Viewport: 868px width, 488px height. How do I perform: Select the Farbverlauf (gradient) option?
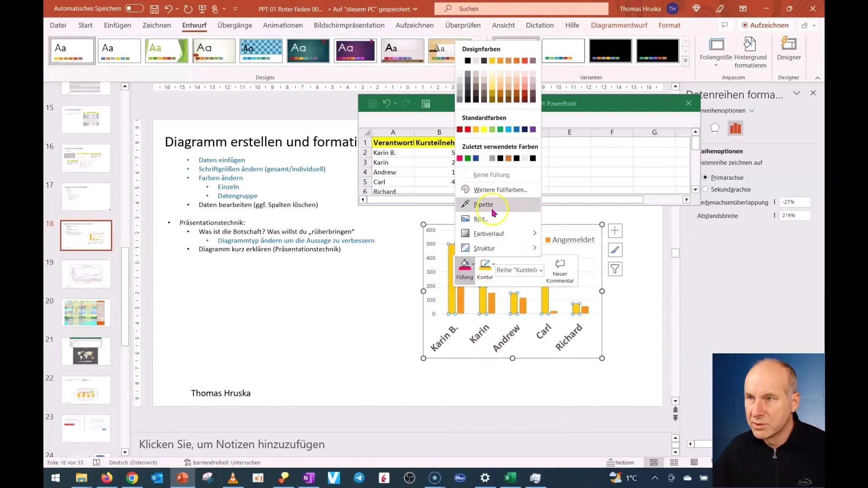[488, 233]
